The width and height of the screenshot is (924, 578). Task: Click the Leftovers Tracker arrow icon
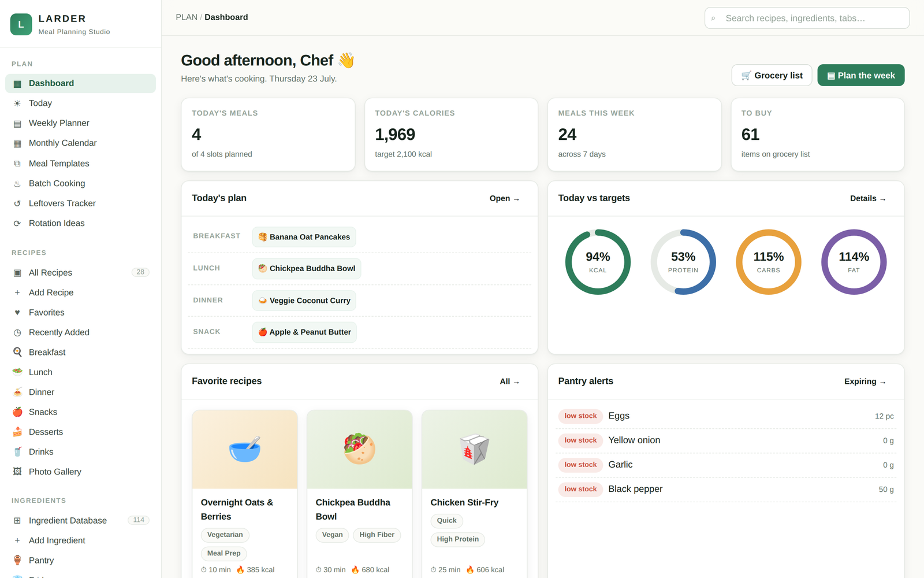pos(17,203)
